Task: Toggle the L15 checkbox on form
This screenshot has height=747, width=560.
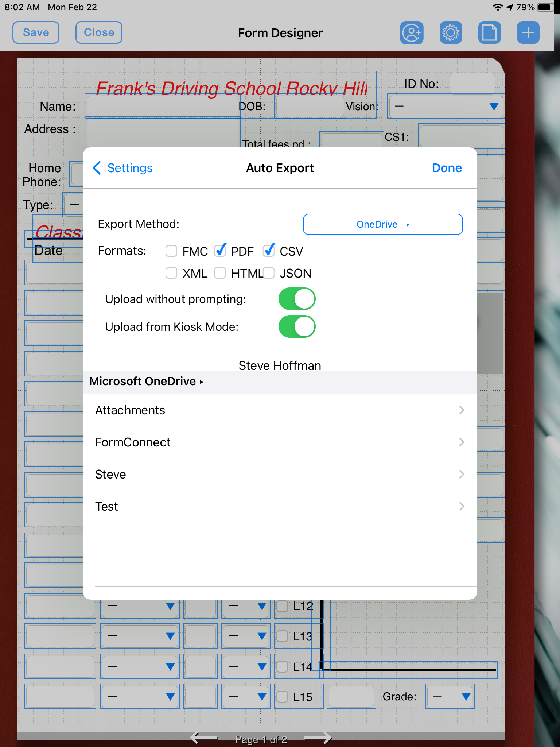Action: (x=282, y=697)
